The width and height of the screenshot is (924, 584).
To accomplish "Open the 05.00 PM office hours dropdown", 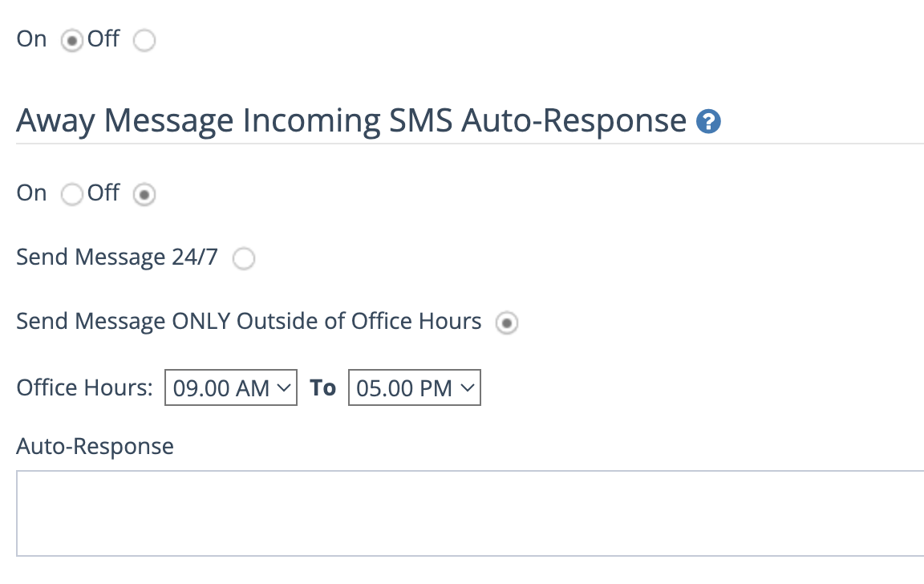I will 414,387.
